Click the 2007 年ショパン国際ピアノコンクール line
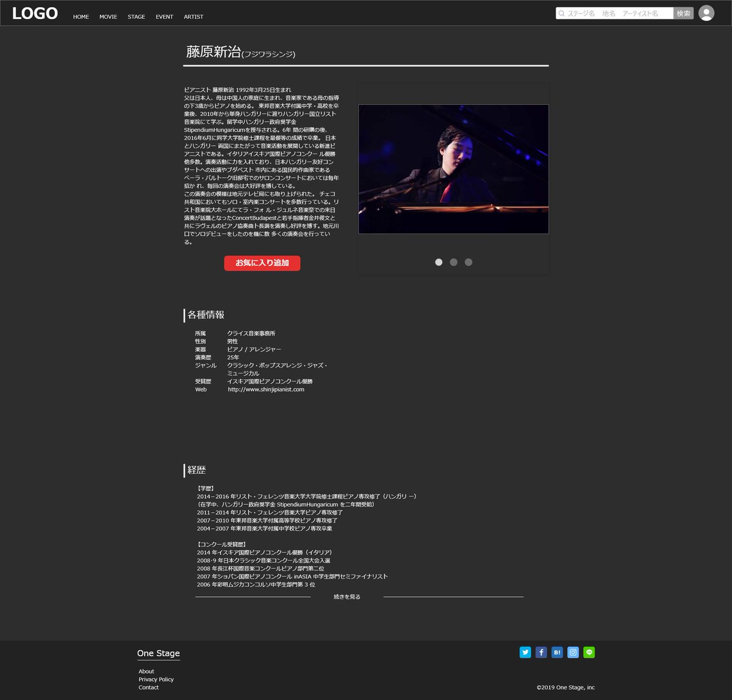Screen dimensions: 732x700 [292, 576]
